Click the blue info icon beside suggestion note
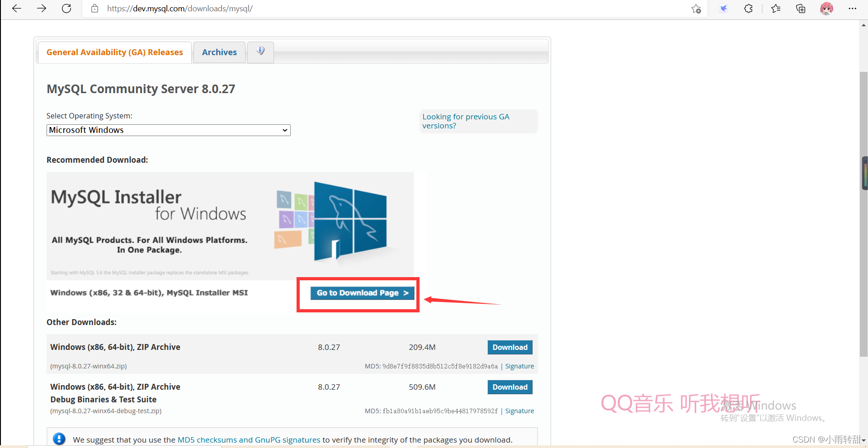Screen dimensions: 868x448 pos(59,439)
